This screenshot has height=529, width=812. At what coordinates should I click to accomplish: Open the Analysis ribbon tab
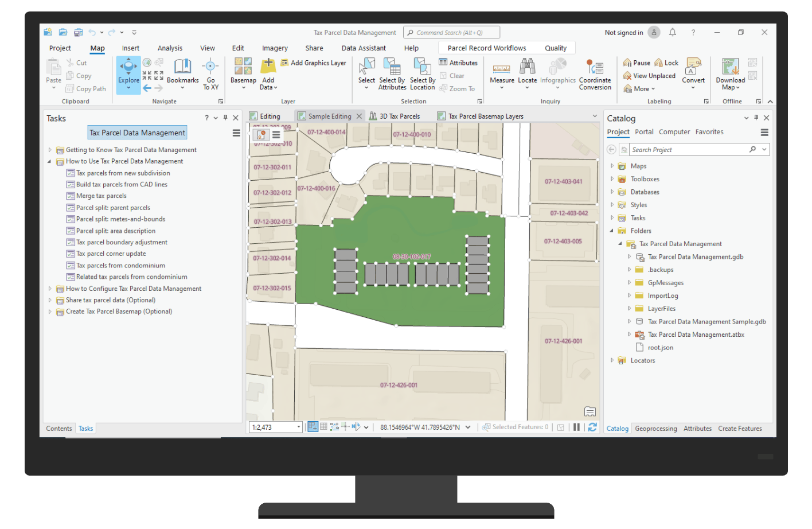click(170, 48)
